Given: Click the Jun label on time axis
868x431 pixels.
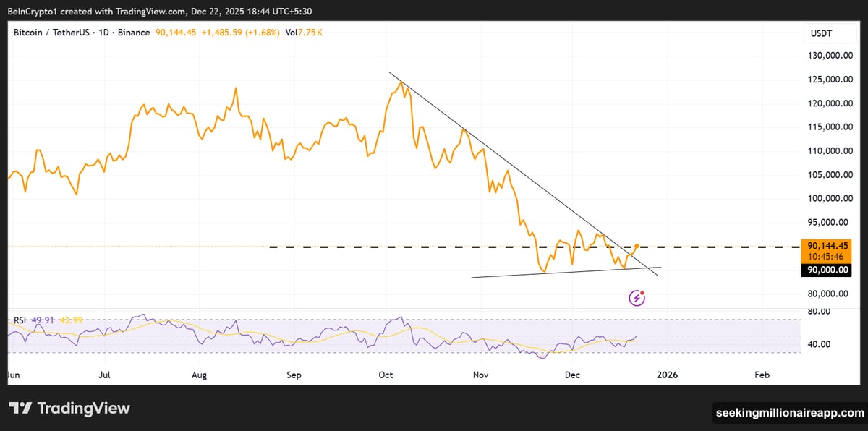Looking at the screenshot, I should click(x=13, y=375).
